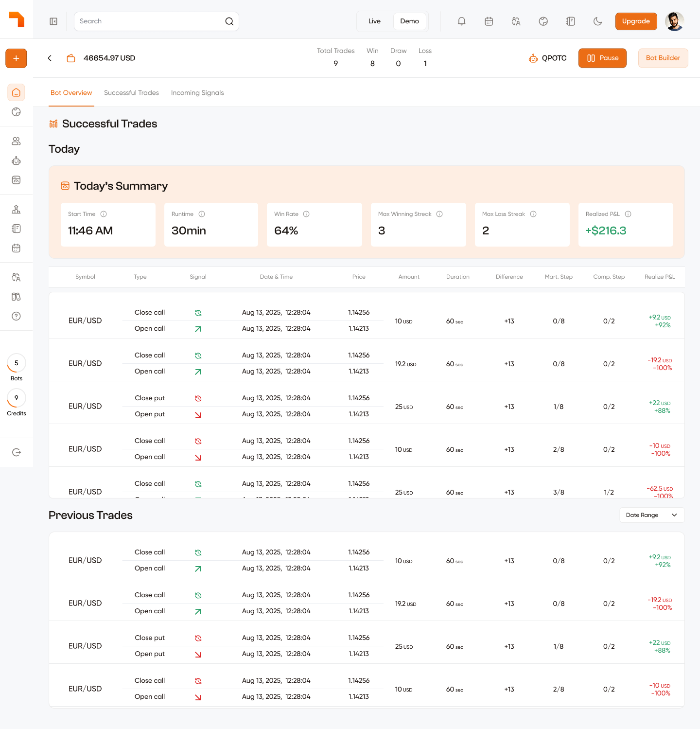Toggle dark mode moon icon
Image resolution: width=700 pixels, height=729 pixels.
pos(598,21)
